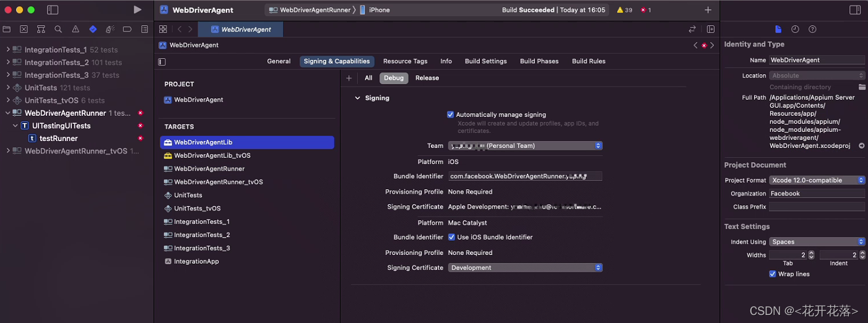Expand UnitTests group in test navigator

pyautogui.click(x=7, y=88)
